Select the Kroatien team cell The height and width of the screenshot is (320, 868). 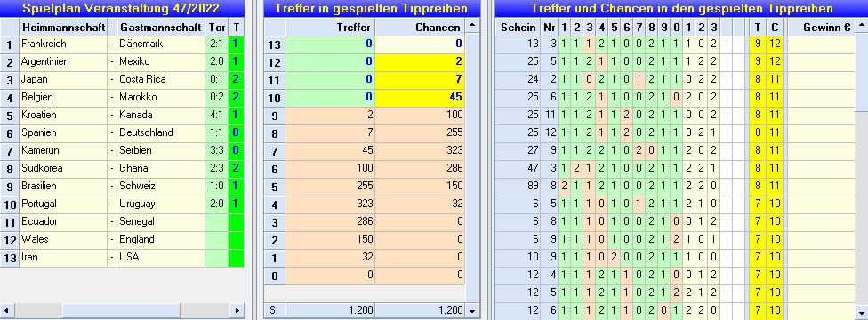pos(63,115)
